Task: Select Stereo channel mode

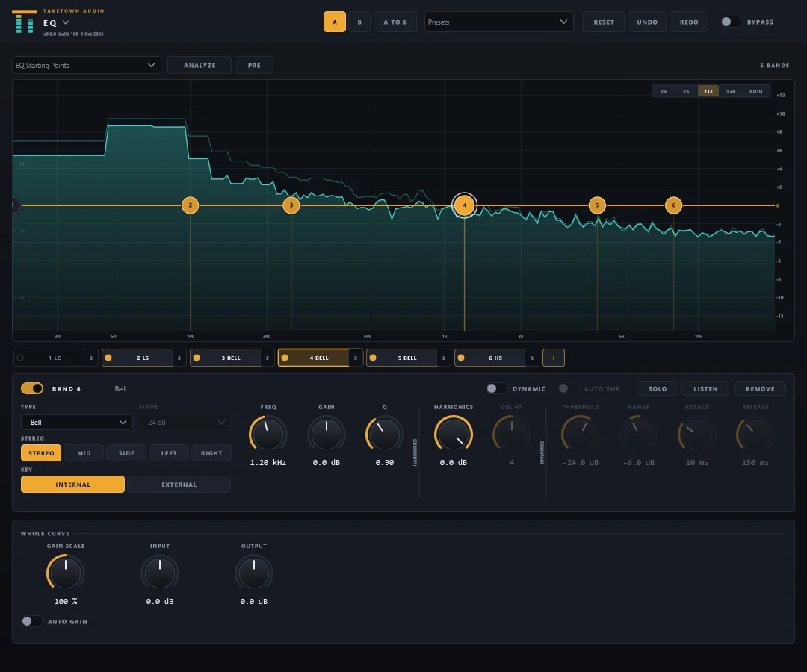Action: 41,453
